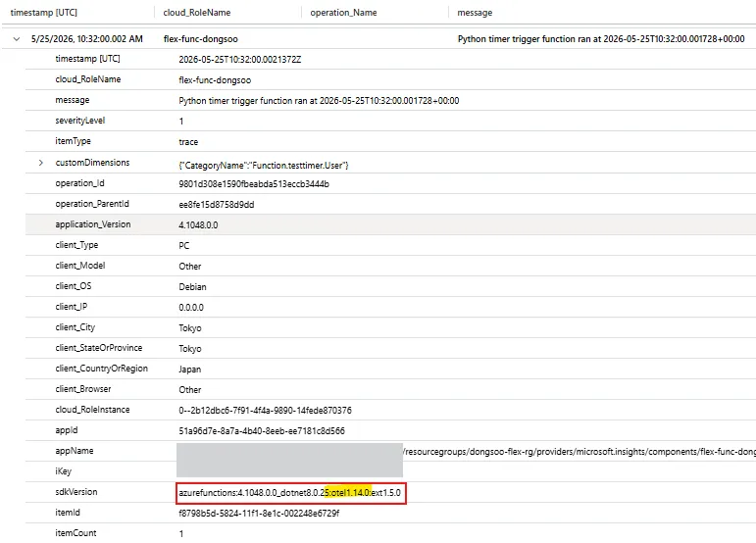Click the operation_ParentId field label
This screenshot has height=543, width=756.
(x=92, y=204)
